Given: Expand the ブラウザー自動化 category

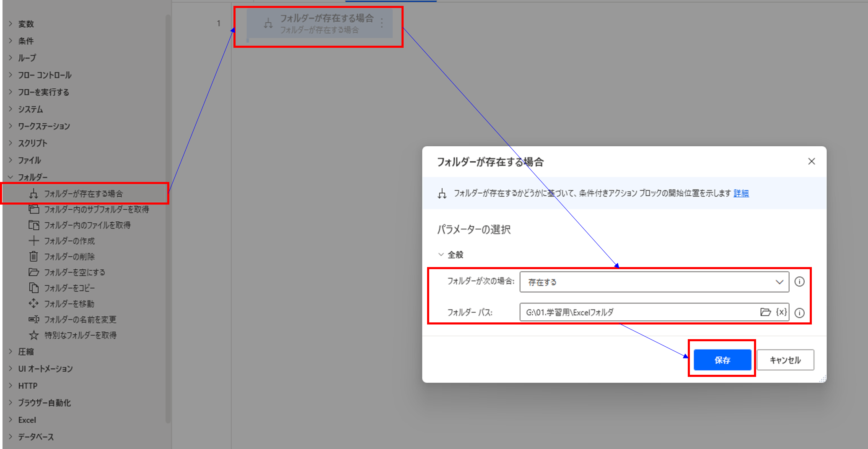Looking at the screenshot, I should pos(10,402).
